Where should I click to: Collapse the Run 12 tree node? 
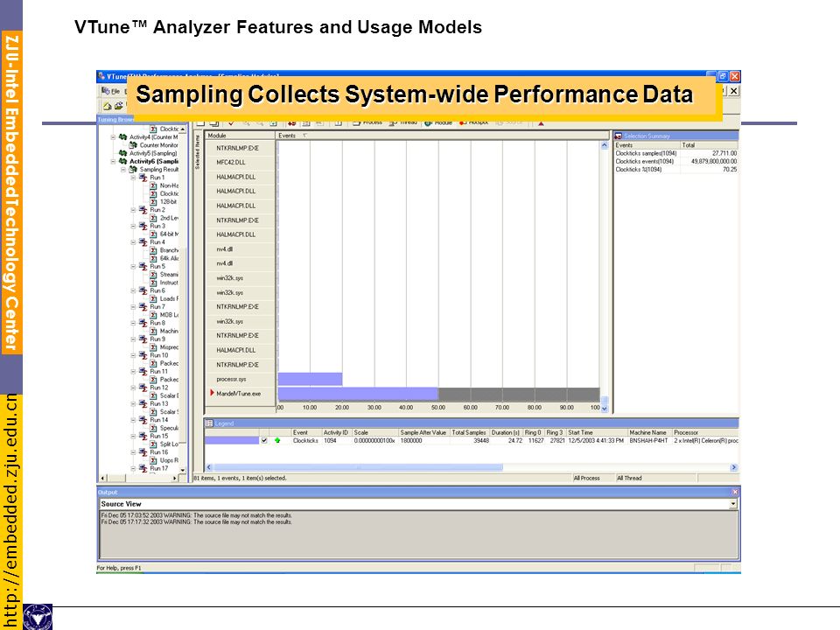pyautogui.click(x=133, y=388)
